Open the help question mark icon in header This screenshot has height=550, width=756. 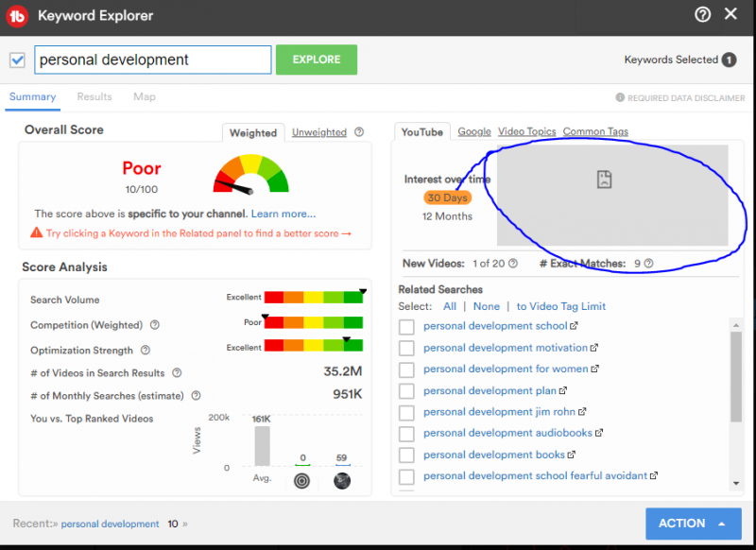click(702, 14)
